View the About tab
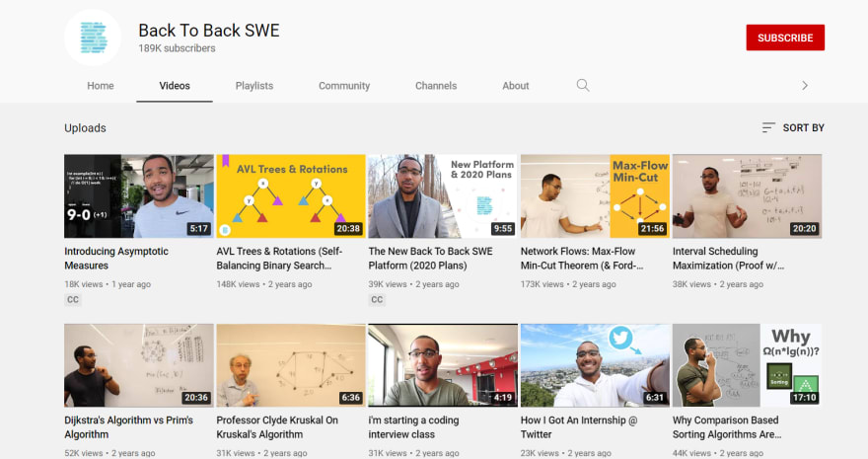The width and height of the screenshot is (868, 459). (515, 86)
